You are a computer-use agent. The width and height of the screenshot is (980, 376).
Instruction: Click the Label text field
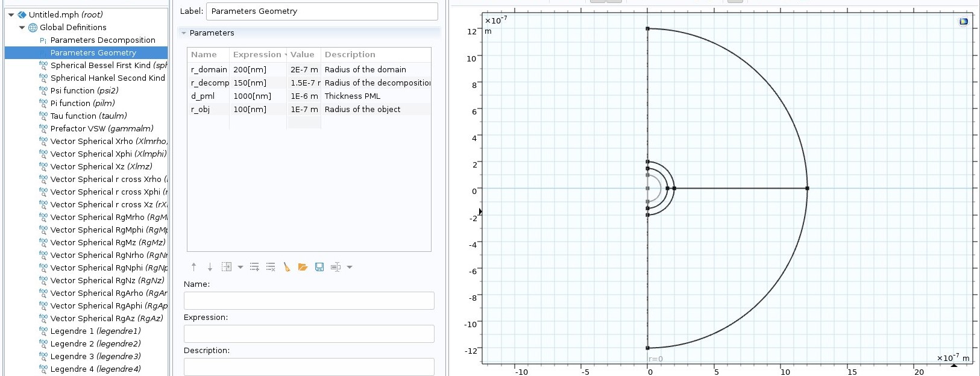321,11
